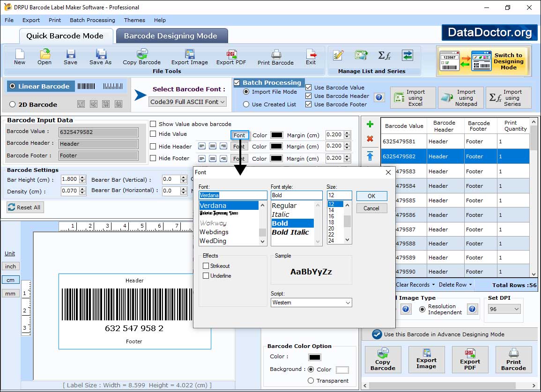Open the Script dropdown in Font dialog
This screenshot has width=541, height=392.
[311, 303]
